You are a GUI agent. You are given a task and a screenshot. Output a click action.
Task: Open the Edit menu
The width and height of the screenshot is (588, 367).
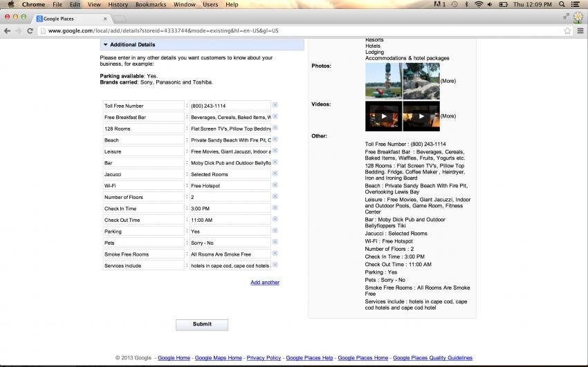pyautogui.click(x=75, y=5)
